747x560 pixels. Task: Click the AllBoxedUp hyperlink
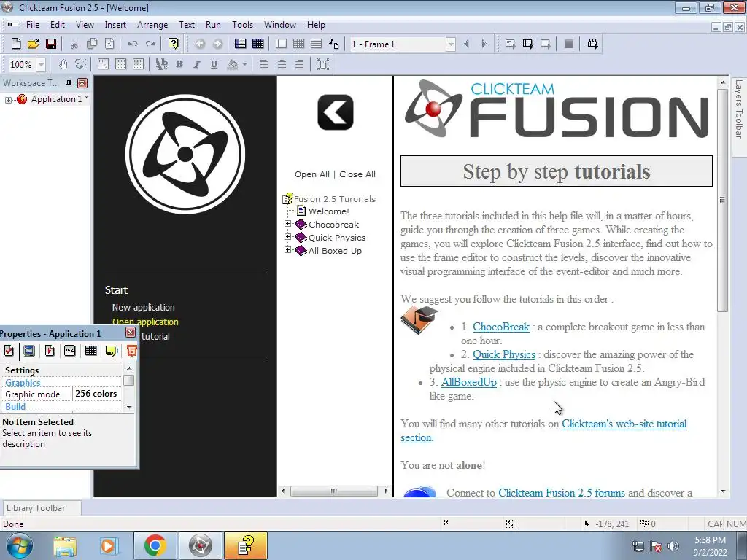(x=469, y=382)
